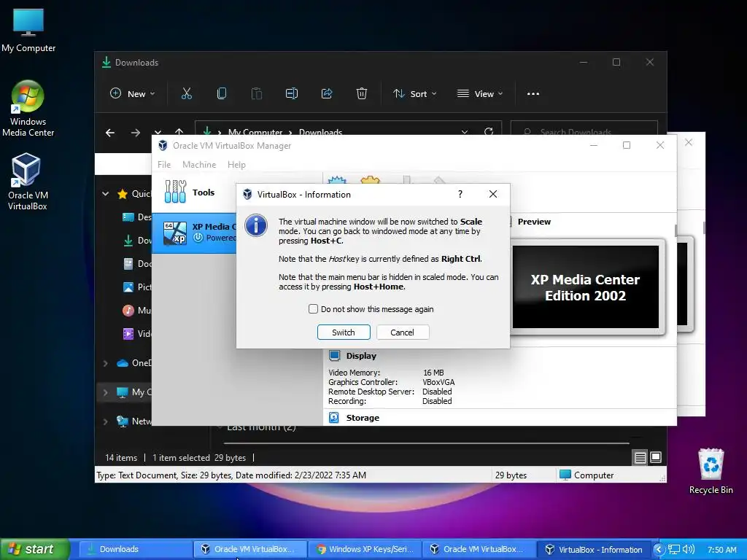
Task: Click the blue information icon in dialog
Action: point(256,225)
